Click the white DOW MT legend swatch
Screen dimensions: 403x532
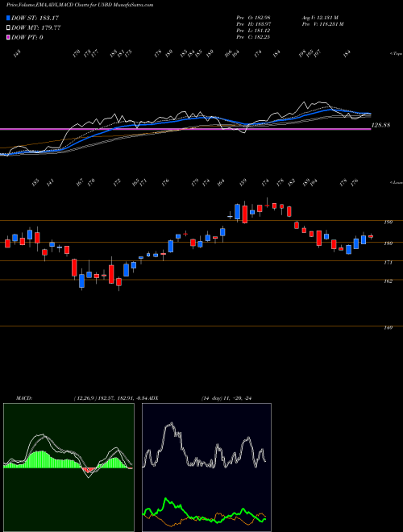9,28
